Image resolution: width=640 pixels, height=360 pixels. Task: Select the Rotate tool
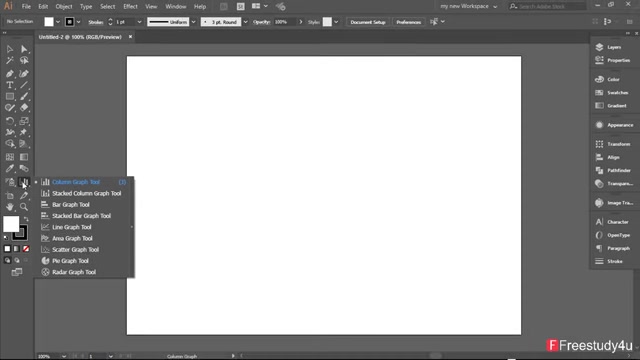pyautogui.click(x=10, y=121)
